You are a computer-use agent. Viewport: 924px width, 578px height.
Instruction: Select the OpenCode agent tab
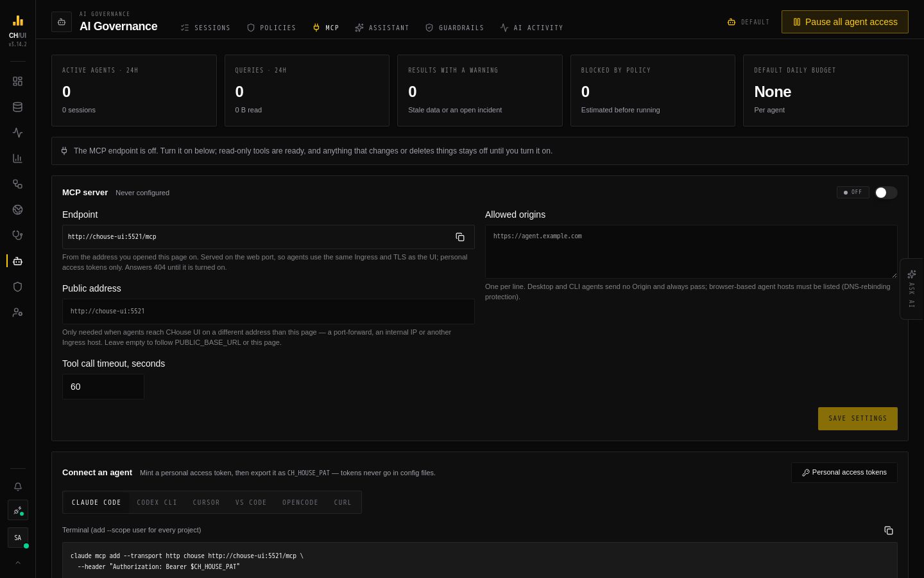(300, 502)
